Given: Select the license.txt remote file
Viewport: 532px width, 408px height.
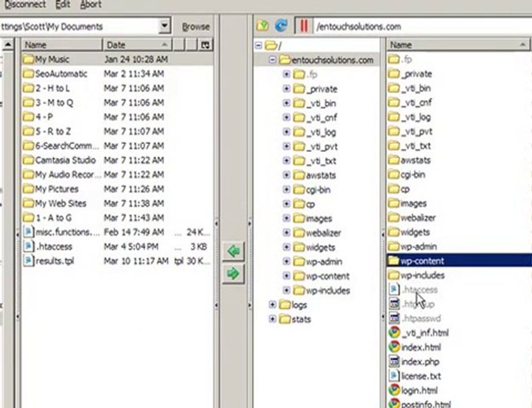Looking at the screenshot, I should [x=415, y=376].
